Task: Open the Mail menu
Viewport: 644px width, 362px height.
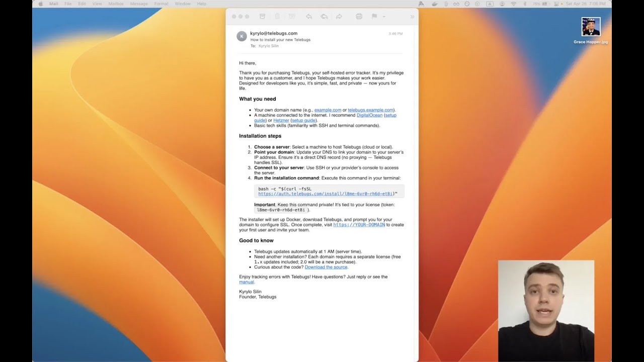Action: pyautogui.click(x=53, y=4)
